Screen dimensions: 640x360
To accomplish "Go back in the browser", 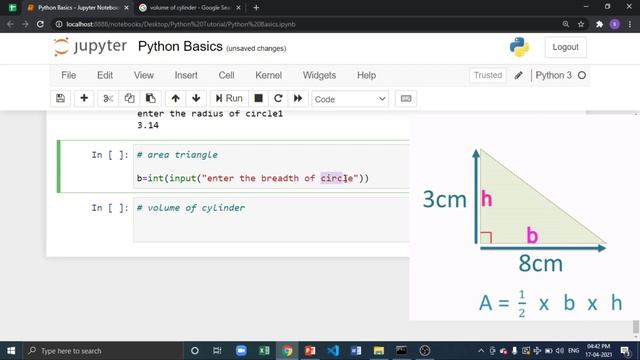I will tap(10, 24).
